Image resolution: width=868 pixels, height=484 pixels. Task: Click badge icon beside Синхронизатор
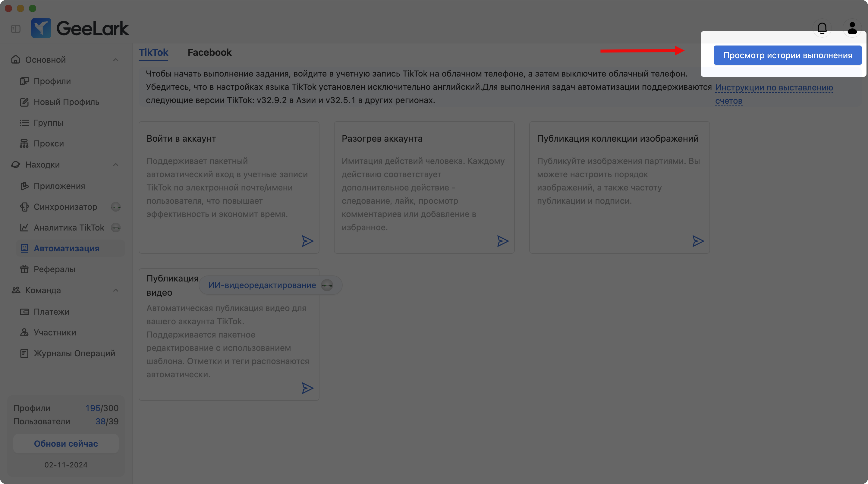click(115, 207)
